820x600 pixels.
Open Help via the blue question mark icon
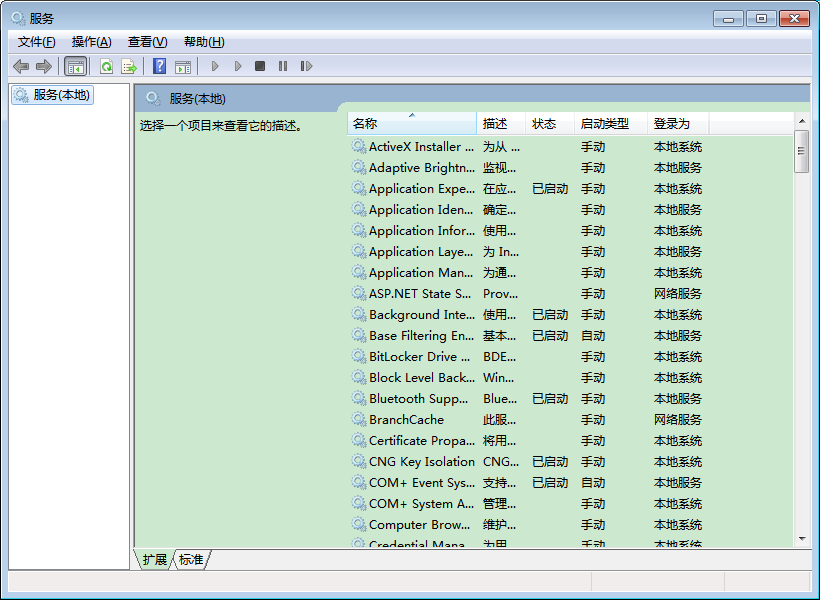coord(159,66)
